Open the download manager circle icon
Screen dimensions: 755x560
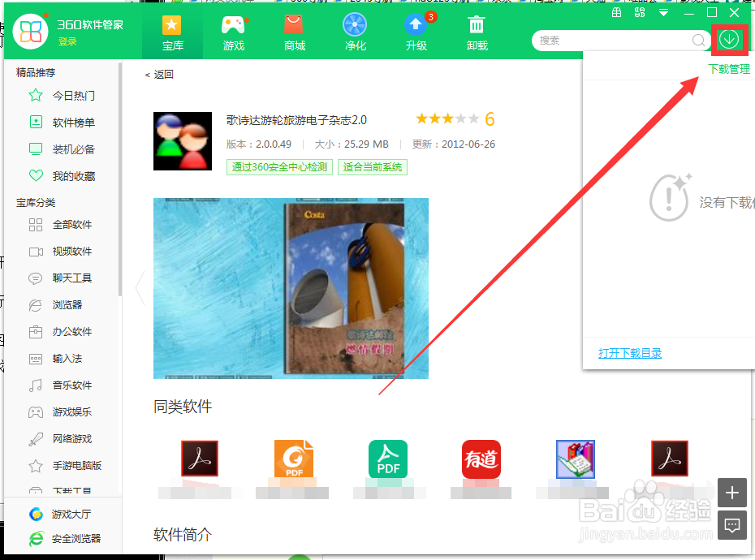point(728,39)
